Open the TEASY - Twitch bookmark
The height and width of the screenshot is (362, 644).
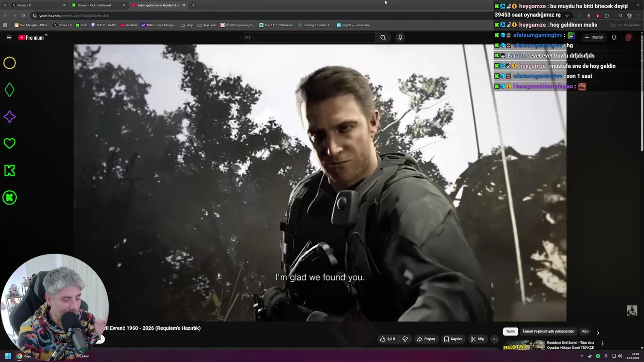coord(103,25)
